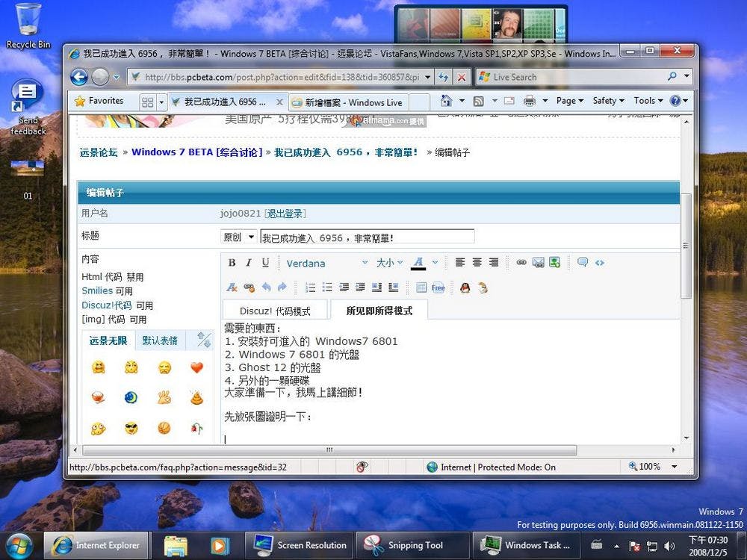The image size is (747, 560).
Task: Open the Discuz!代码 help link
Action: (x=106, y=305)
